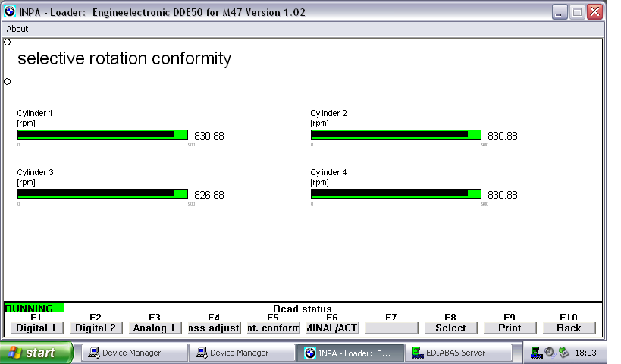621x364 pixels.
Task: Click the 'Cylinder 3' label
Action: coord(35,172)
